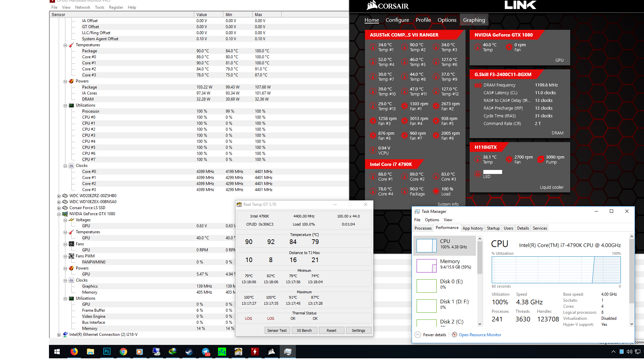Collapse the GPU Fans PWM group
644x362 pixels.
[x=65, y=256]
